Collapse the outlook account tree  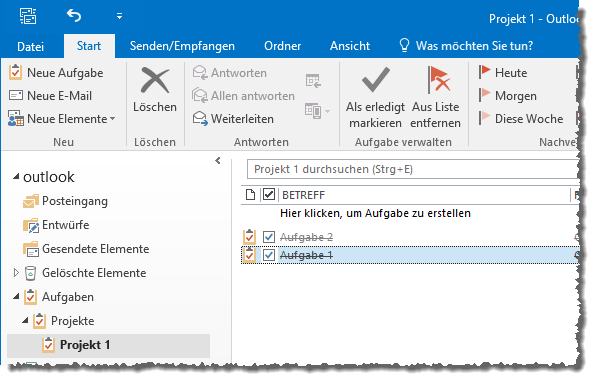coord(16,176)
